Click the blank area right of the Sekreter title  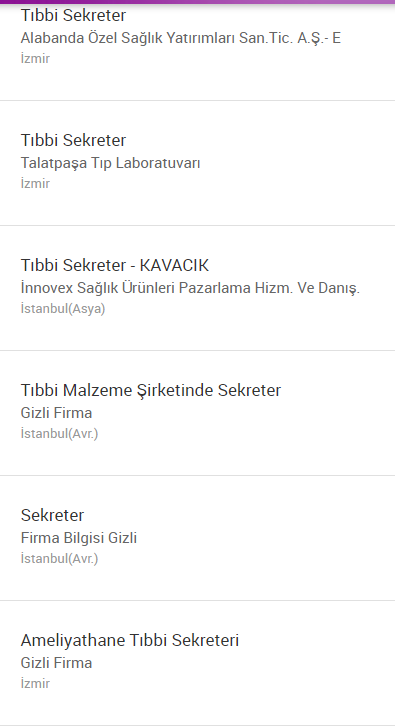pos(239,515)
